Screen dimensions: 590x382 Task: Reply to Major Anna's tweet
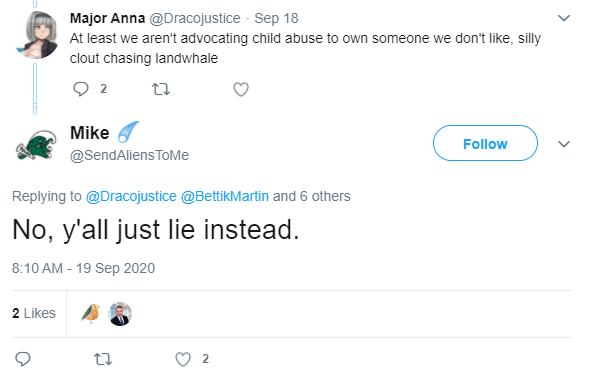tap(81, 89)
